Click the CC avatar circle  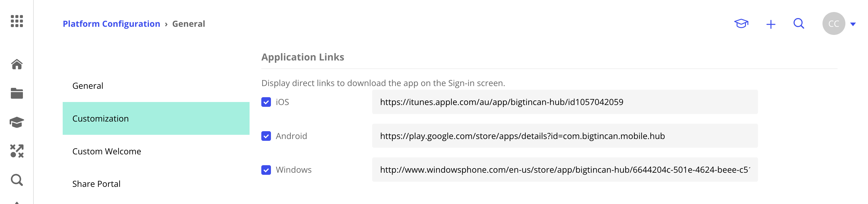[x=833, y=23]
